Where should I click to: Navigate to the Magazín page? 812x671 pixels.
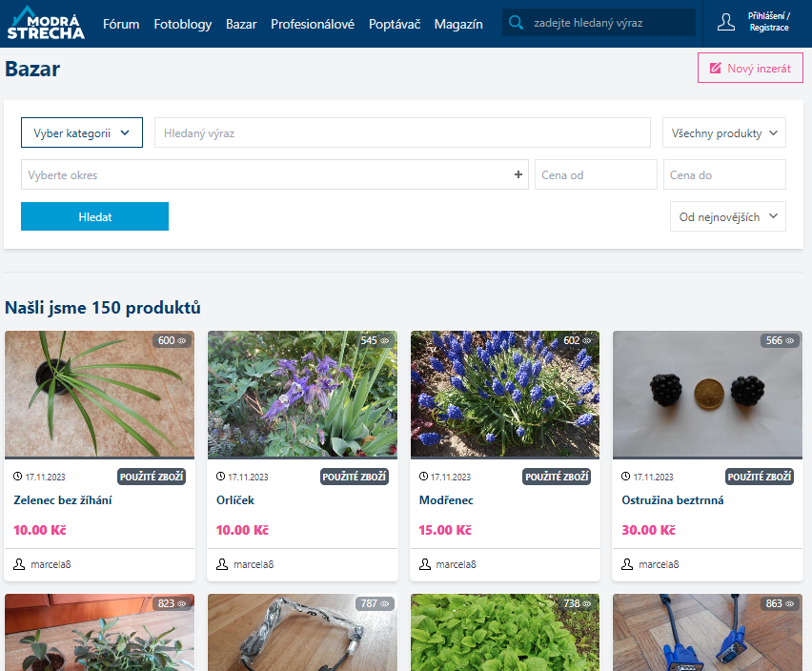point(458,24)
